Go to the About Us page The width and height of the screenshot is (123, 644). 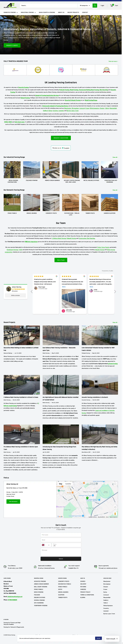coord(61,12)
